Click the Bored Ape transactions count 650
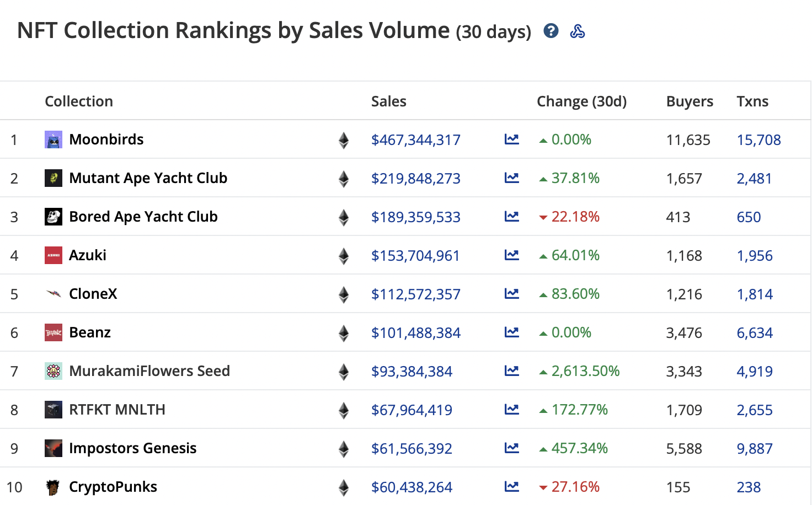Image resolution: width=812 pixels, height=505 pixels. tap(749, 217)
